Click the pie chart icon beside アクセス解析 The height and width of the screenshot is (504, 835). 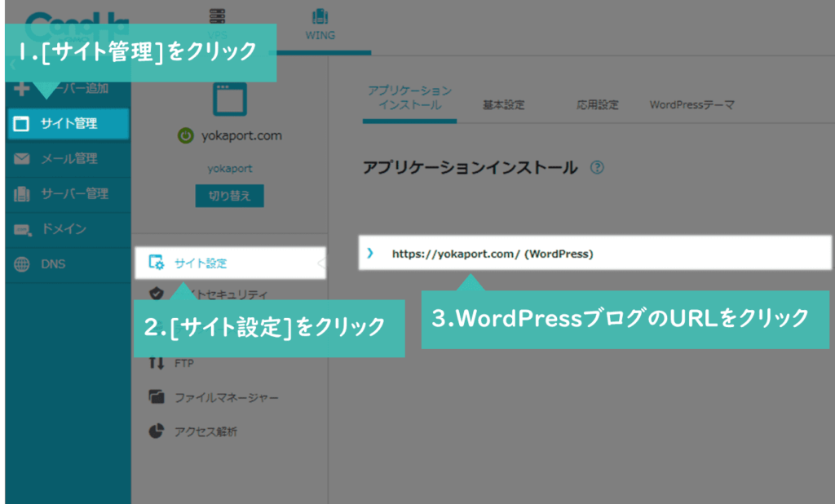157,431
